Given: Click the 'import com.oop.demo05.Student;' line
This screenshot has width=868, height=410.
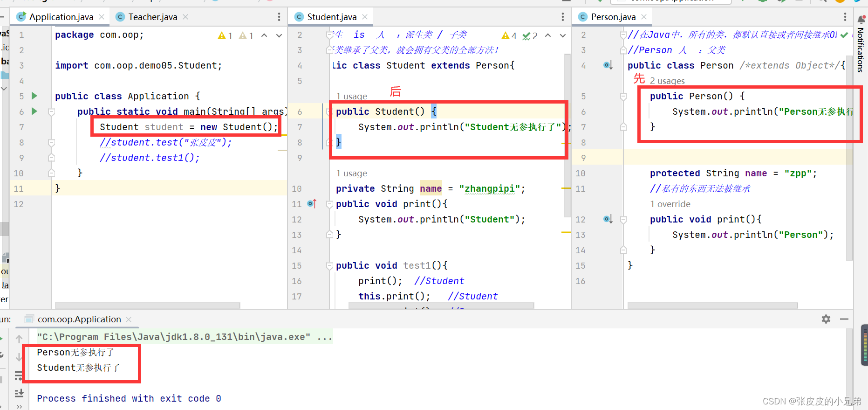Looking at the screenshot, I should click(138, 66).
